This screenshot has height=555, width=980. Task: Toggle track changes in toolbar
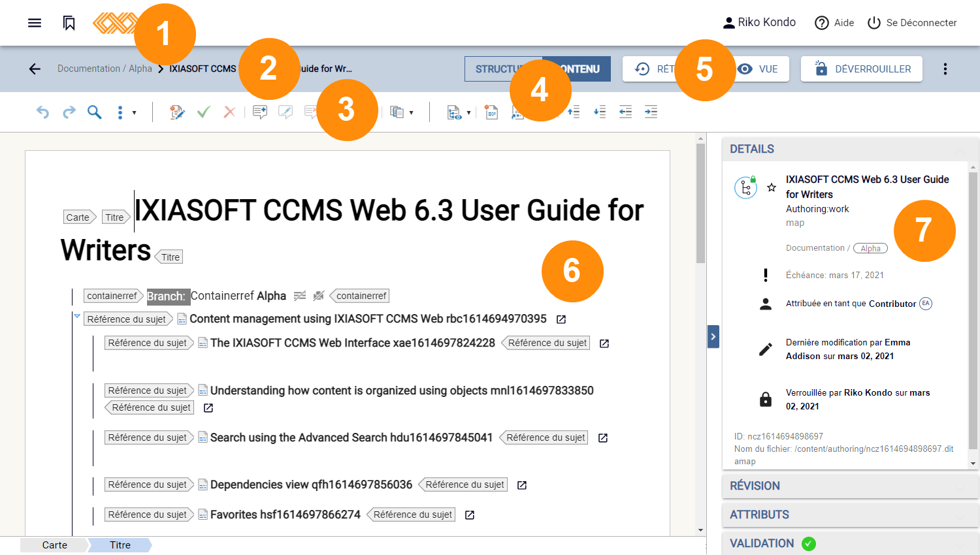coord(177,112)
